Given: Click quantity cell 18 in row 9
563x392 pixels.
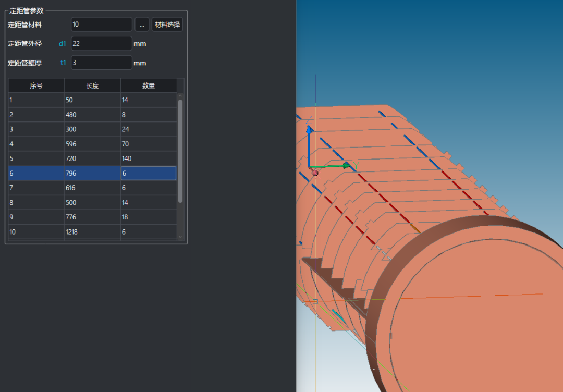Looking at the screenshot, I should pos(149,217).
